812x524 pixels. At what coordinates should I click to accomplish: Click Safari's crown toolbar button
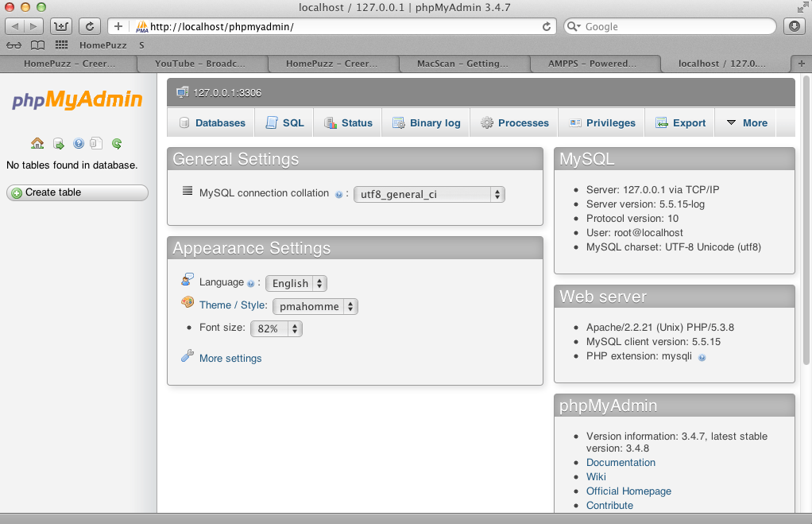[x=61, y=26]
